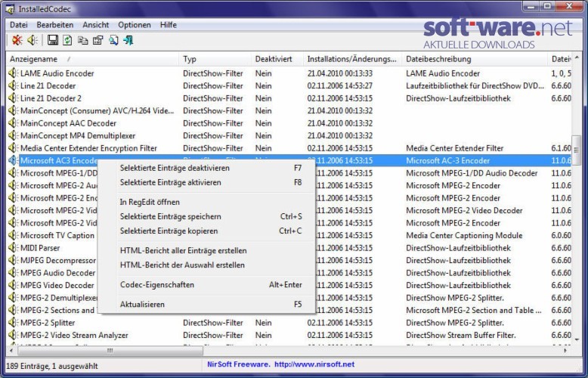Open the Ansicht menu
This screenshot has width=588, height=378.
point(96,25)
